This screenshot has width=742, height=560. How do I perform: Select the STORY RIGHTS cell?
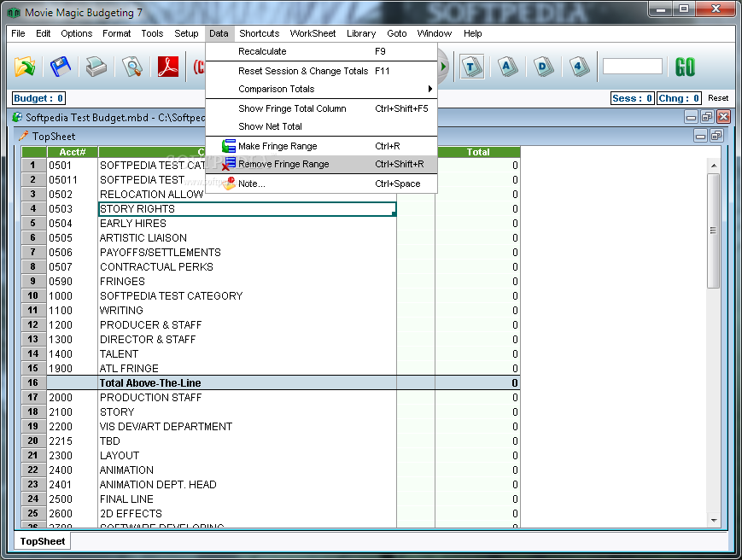(x=247, y=209)
